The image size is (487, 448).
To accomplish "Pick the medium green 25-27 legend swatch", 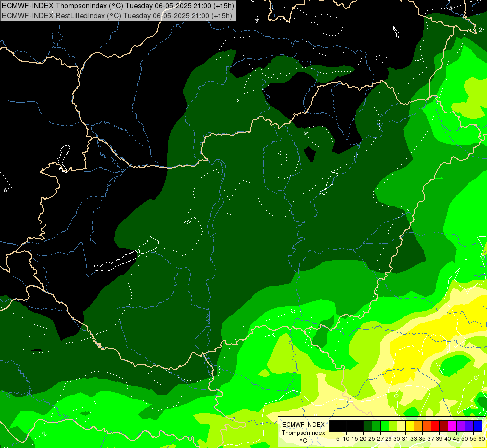I will [x=376, y=426].
